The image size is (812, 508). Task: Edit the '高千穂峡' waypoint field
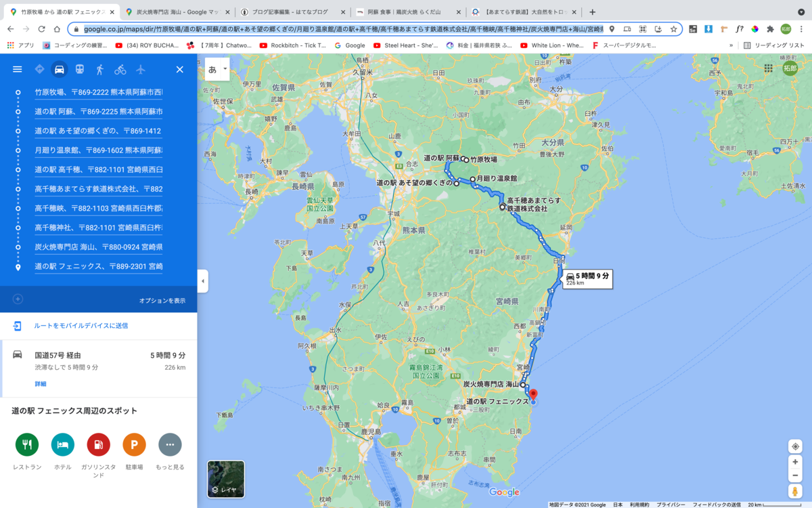98,209
